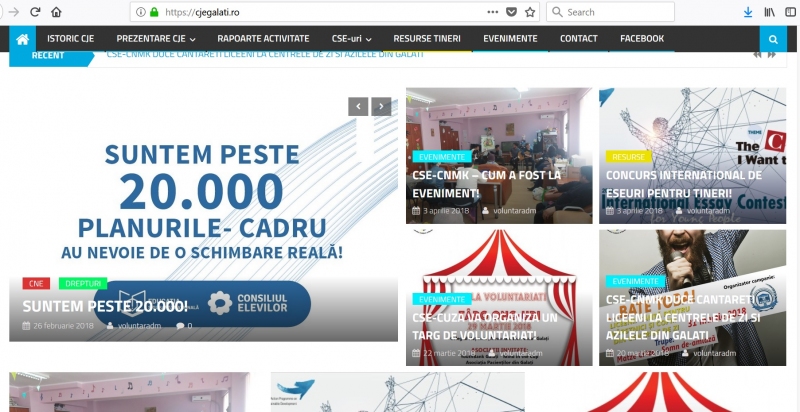Viewport: 800px width, 412px height.
Task: Click EVENIMENTE tag on CANTARETI LICEENI post
Action: [x=636, y=281]
